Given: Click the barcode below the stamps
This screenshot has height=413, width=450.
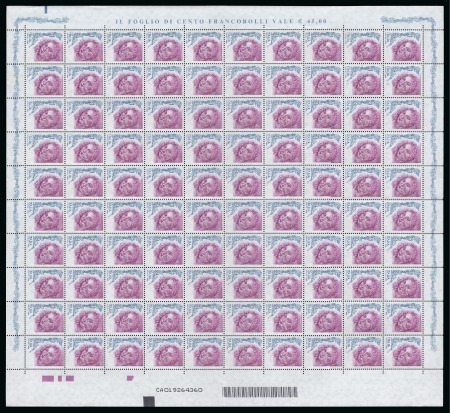Looking at the screenshot, I should (260, 392).
